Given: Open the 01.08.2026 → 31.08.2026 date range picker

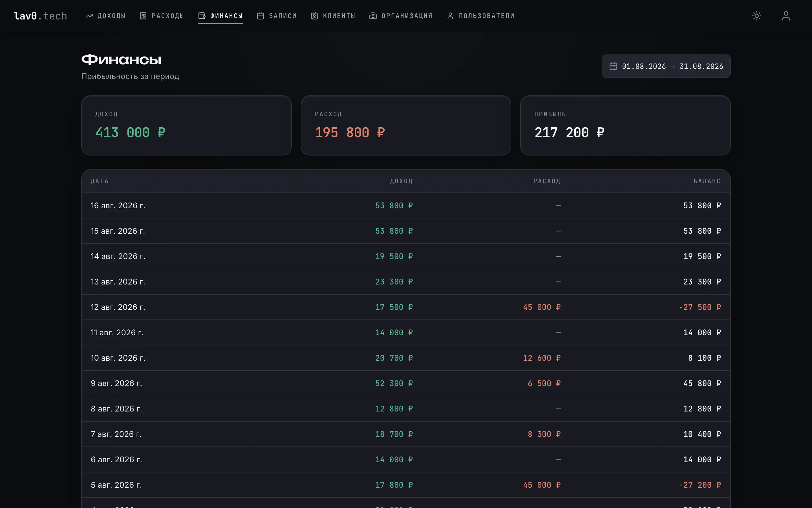Looking at the screenshot, I should pyautogui.click(x=666, y=66).
